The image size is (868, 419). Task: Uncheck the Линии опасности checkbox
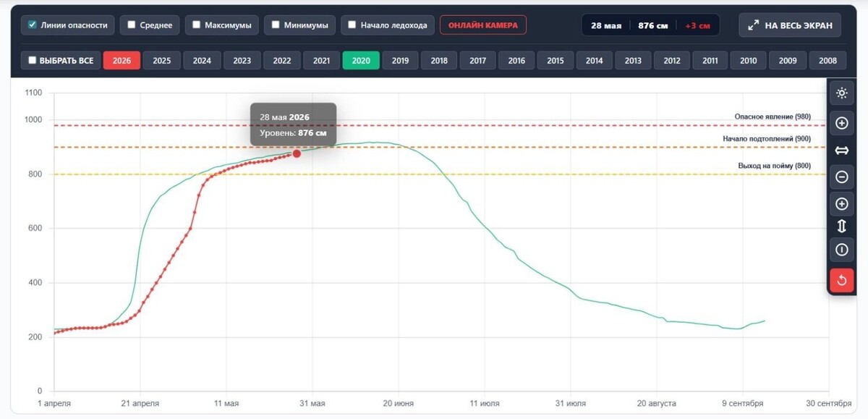pos(33,25)
